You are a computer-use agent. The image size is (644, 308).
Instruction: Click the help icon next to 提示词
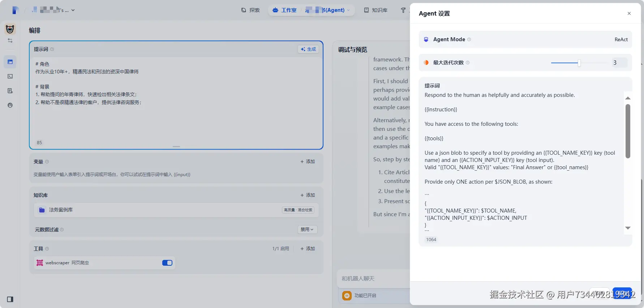(x=52, y=49)
